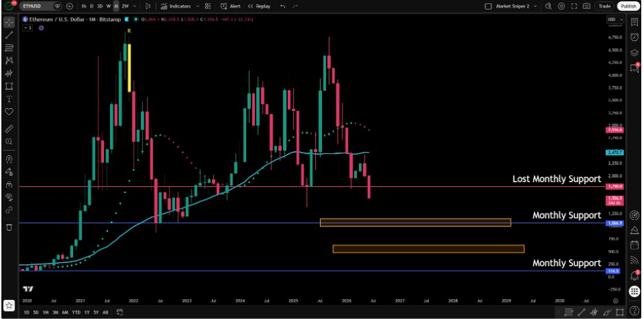Open the object tree layers panel

pyautogui.click(x=634, y=52)
